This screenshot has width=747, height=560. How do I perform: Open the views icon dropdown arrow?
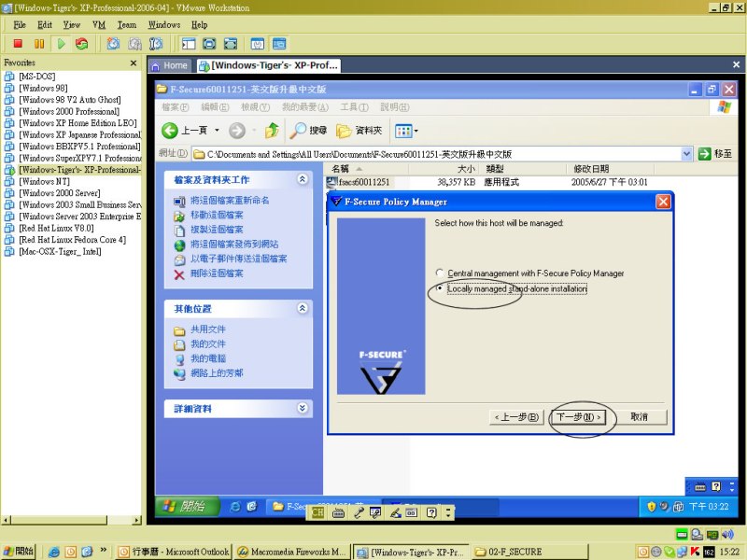(x=416, y=131)
